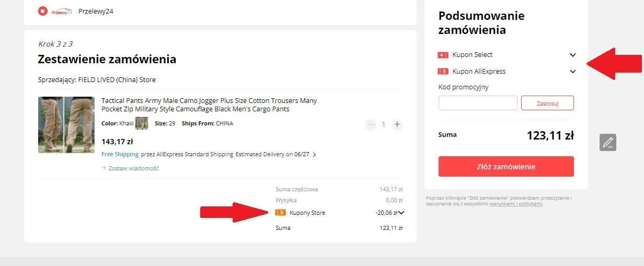Open the warunkami i politykami link
Viewport: 644px width, 266px height.
click(516, 204)
